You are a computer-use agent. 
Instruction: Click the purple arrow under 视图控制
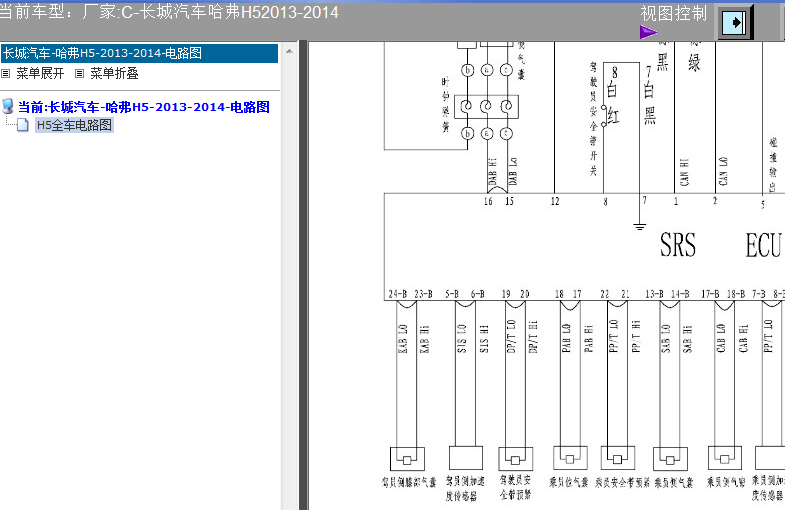[x=648, y=33]
